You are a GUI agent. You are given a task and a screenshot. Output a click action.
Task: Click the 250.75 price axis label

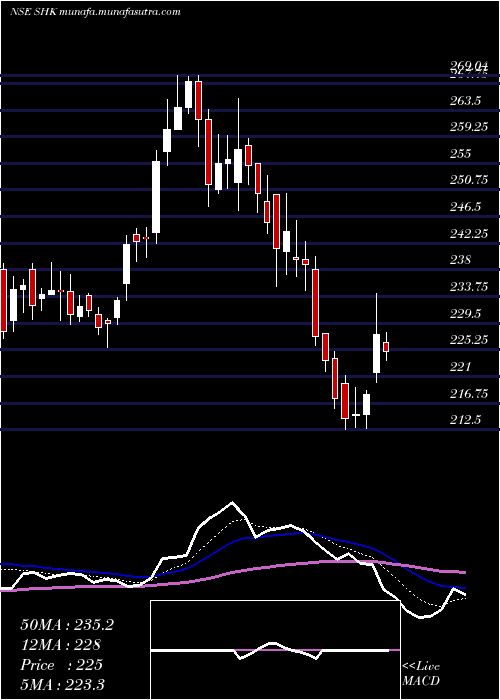(469, 180)
